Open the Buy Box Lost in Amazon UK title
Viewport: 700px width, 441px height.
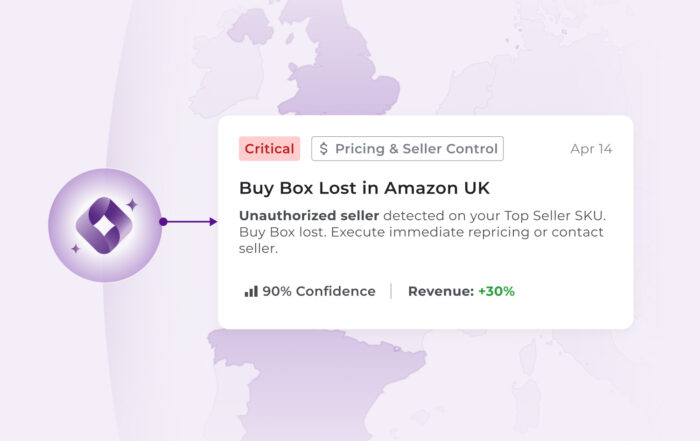[x=364, y=187]
